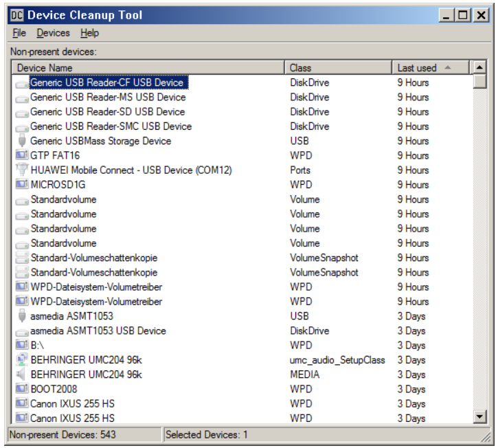
Task: Select Generic USBMass Storage Device
Action: 100,141
